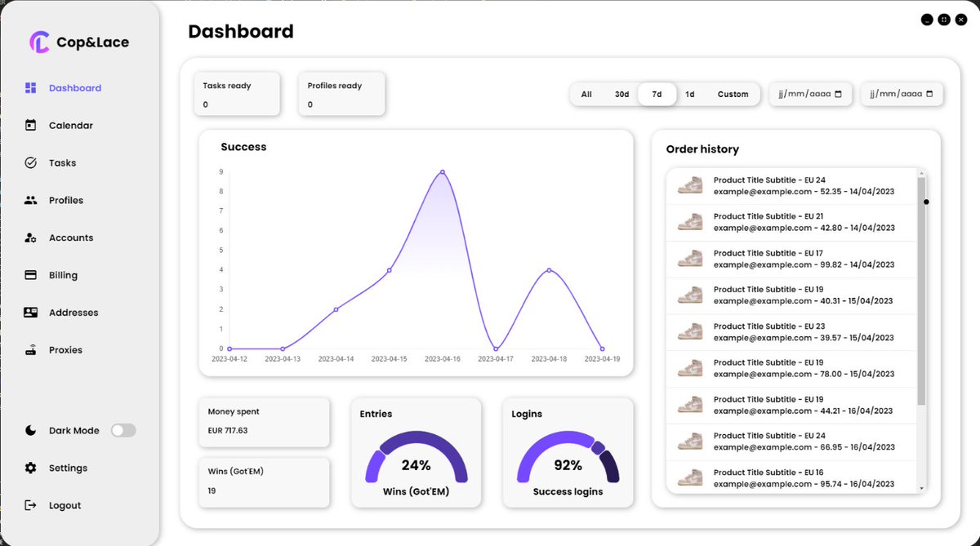
Task: Select the All time range filter
Action: pos(586,94)
